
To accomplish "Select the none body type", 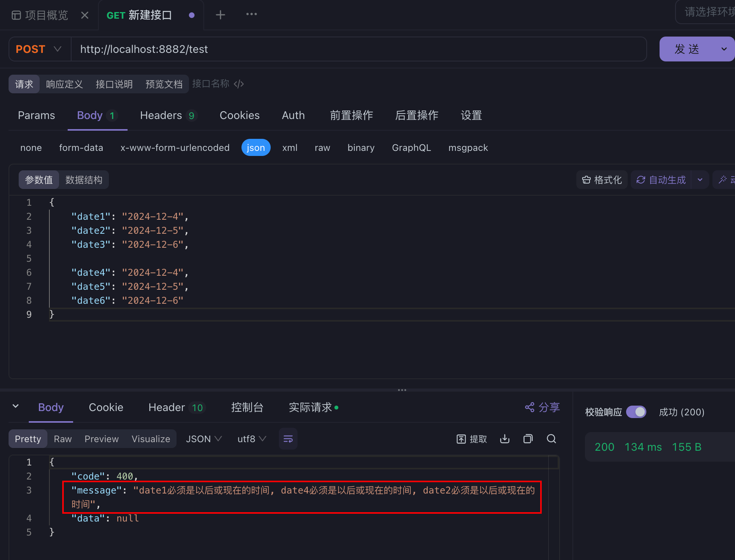I will pyautogui.click(x=31, y=148).
